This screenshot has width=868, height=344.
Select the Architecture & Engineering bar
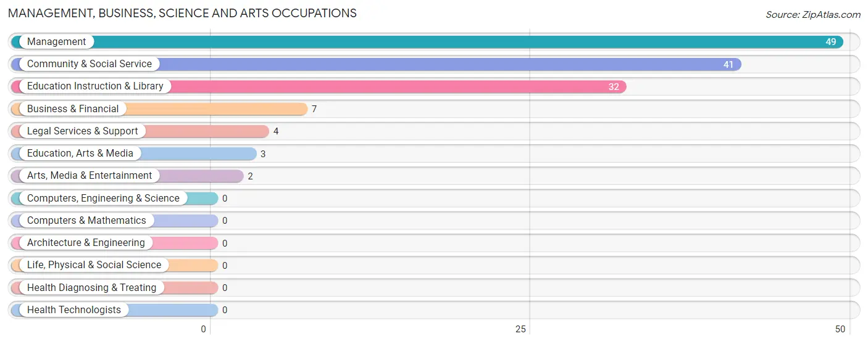[x=115, y=243]
